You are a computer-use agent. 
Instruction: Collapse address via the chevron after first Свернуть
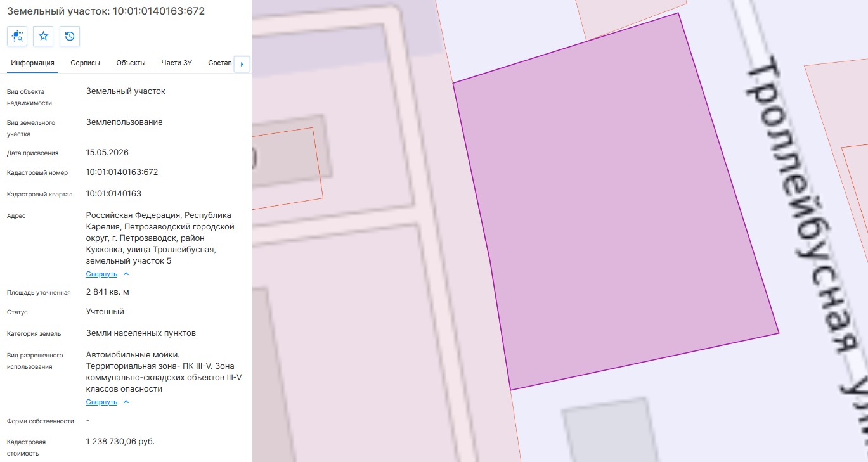pyautogui.click(x=126, y=274)
